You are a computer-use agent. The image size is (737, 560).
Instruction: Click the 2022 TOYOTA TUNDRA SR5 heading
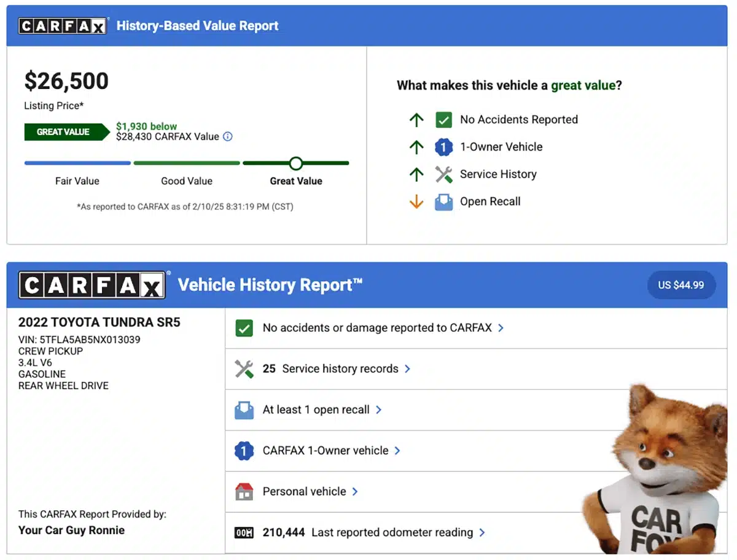click(x=99, y=322)
